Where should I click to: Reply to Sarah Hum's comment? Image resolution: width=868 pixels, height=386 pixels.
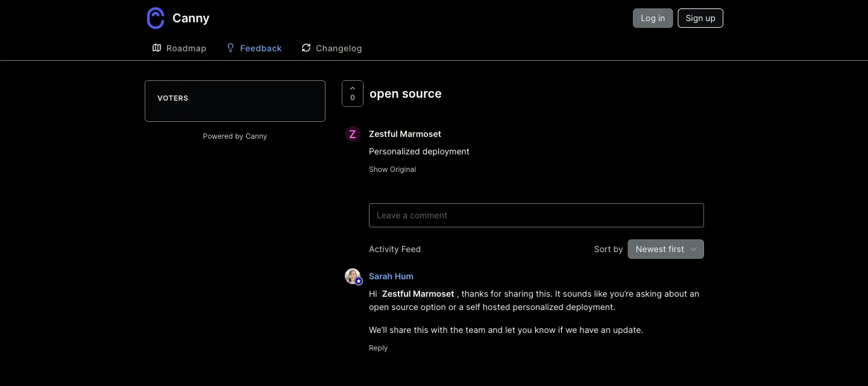tap(378, 348)
